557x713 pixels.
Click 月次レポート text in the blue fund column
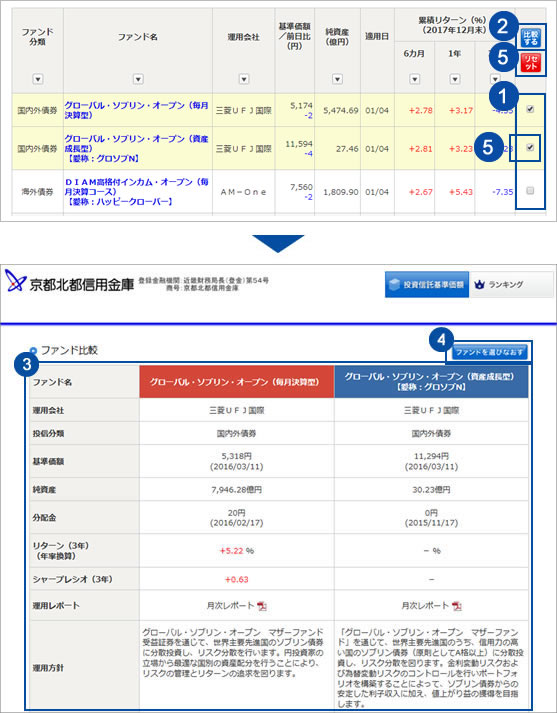pos(425,606)
